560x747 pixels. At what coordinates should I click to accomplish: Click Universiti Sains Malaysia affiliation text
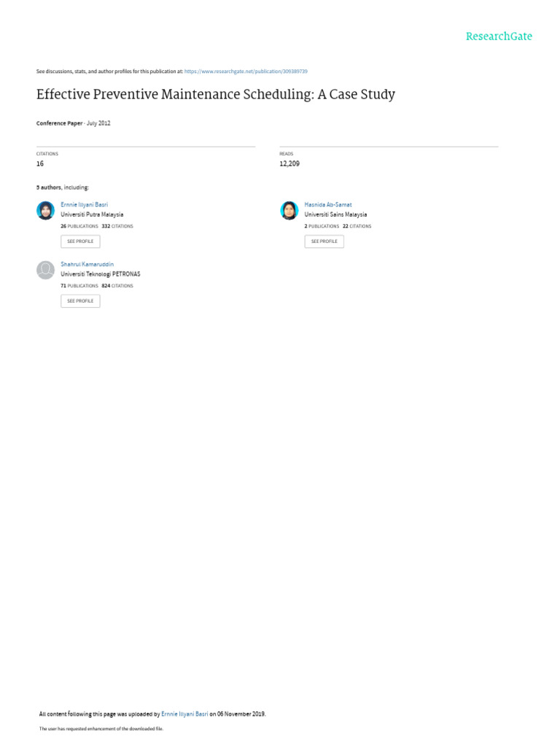click(335, 214)
